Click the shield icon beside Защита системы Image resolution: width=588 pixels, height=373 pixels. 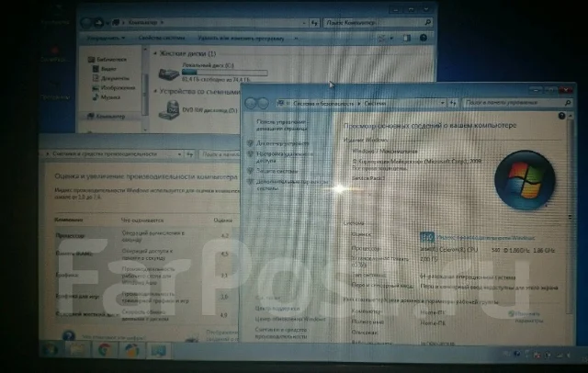coord(250,171)
